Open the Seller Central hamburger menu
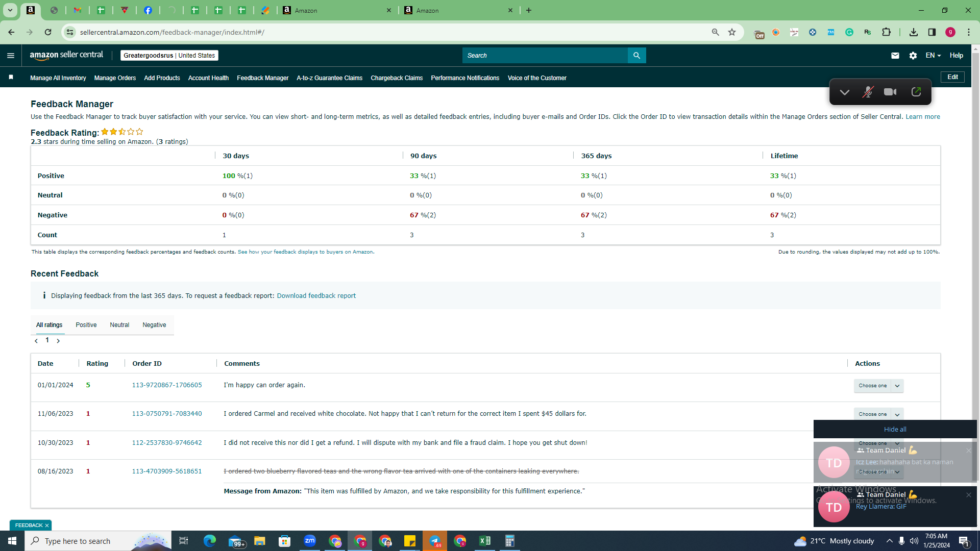 click(11, 56)
